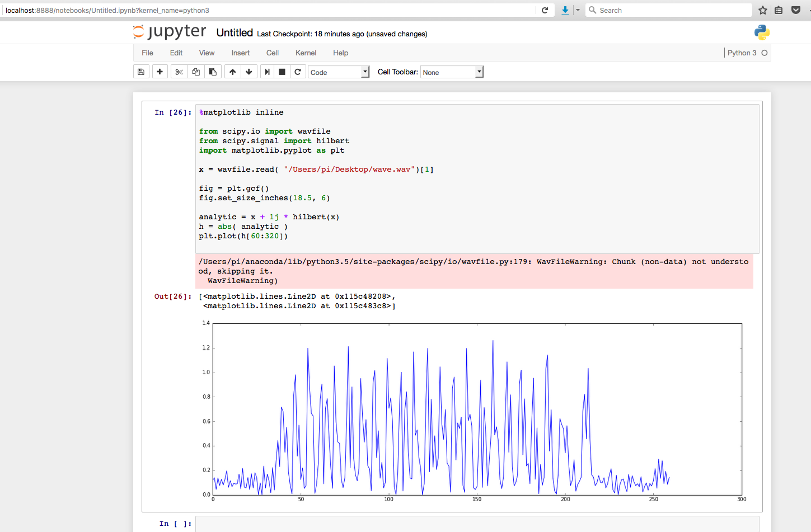Cut selected cell with the scissors icon
Image resolution: width=811 pixels, height=532 pixels.
click(179, 72)
